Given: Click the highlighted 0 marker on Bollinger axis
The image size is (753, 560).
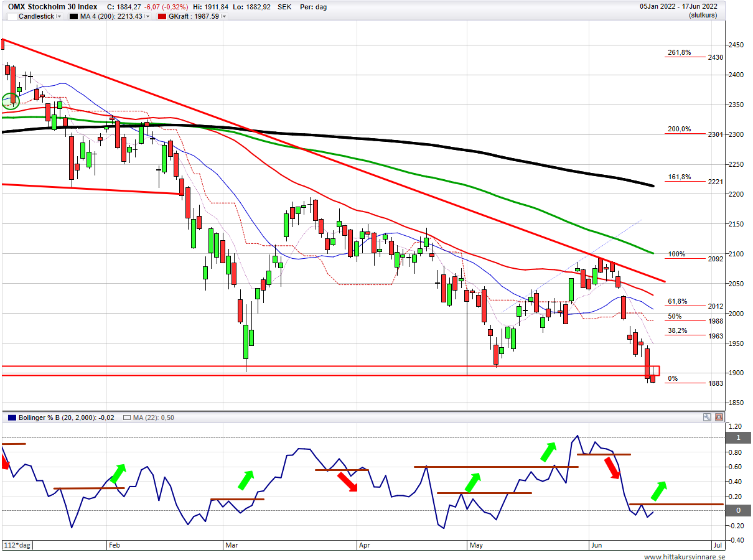Looking at the screenshot, I should pos(739,511).
